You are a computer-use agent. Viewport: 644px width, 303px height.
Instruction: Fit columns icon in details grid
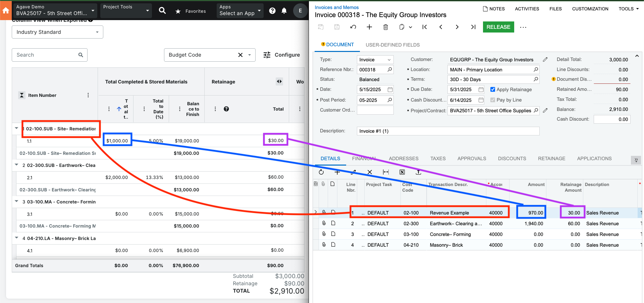(386, 172)
